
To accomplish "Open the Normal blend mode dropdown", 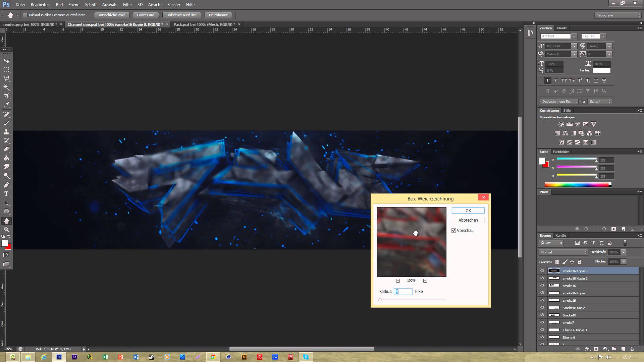I will [562, 252].
